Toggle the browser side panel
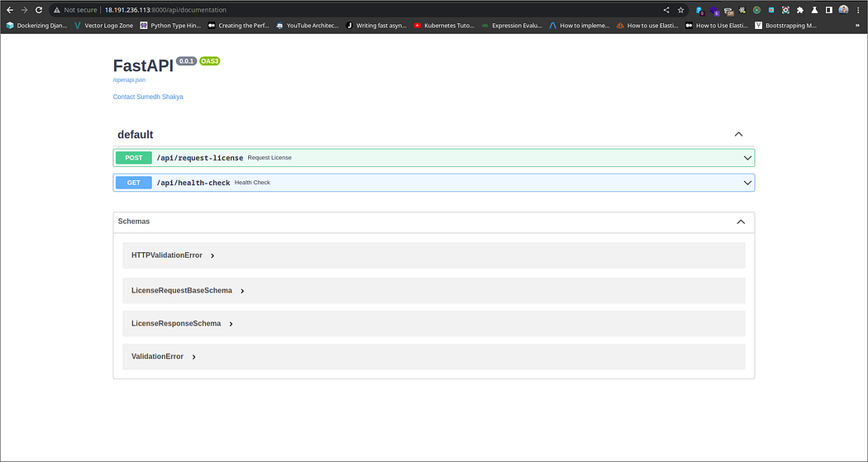 tap(828, 10)
